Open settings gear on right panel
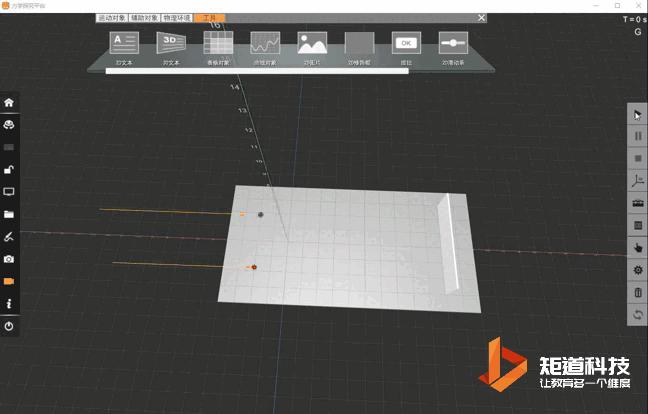This screenshot has height=414, width=648. click(x=637, y=270)
